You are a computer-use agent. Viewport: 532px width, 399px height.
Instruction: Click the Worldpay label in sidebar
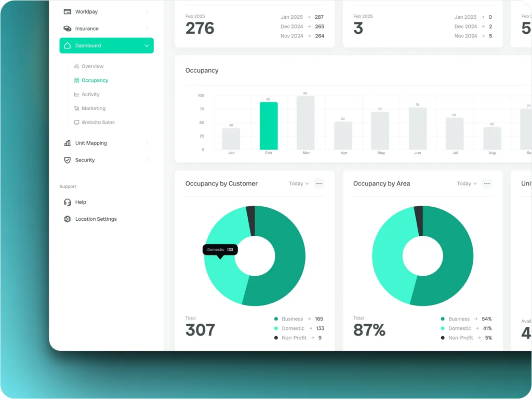point(86,11)
